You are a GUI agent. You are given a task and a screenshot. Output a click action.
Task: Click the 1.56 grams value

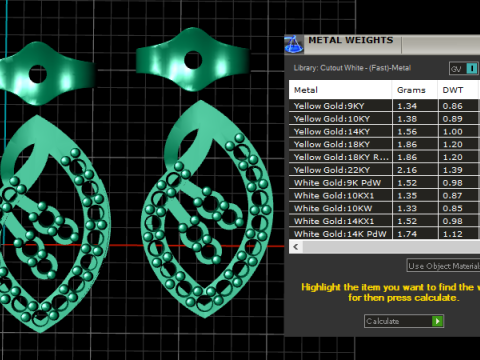[x=407, y=132]
